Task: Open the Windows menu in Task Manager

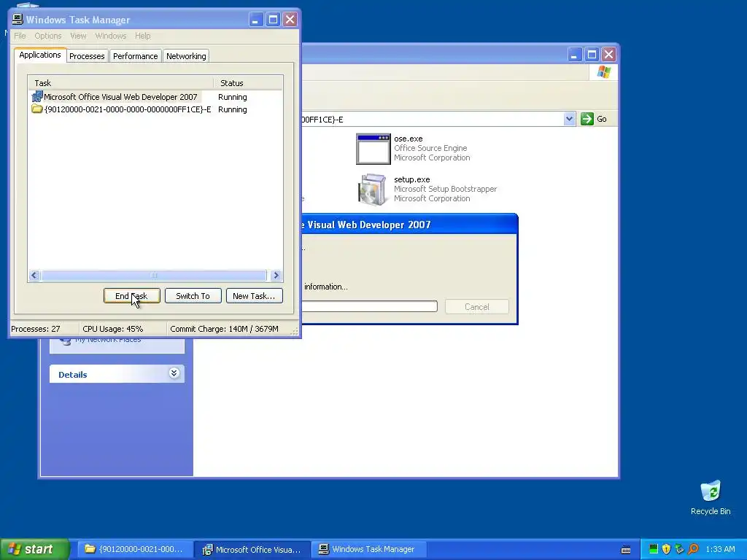Action: point(111,36)
